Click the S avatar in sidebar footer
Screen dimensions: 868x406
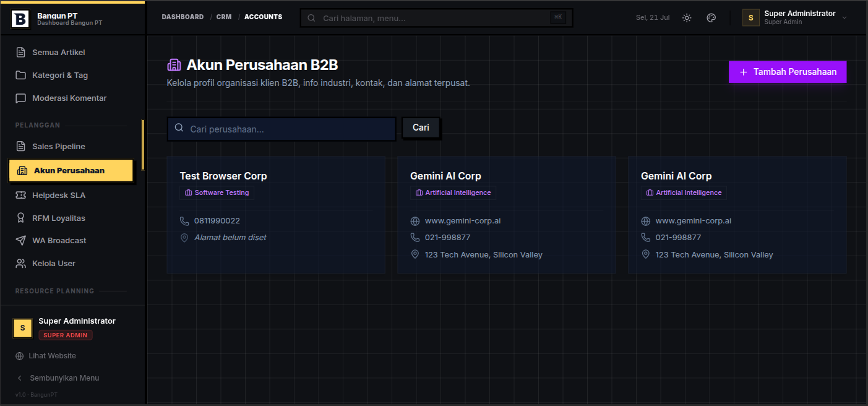point(22,328)
